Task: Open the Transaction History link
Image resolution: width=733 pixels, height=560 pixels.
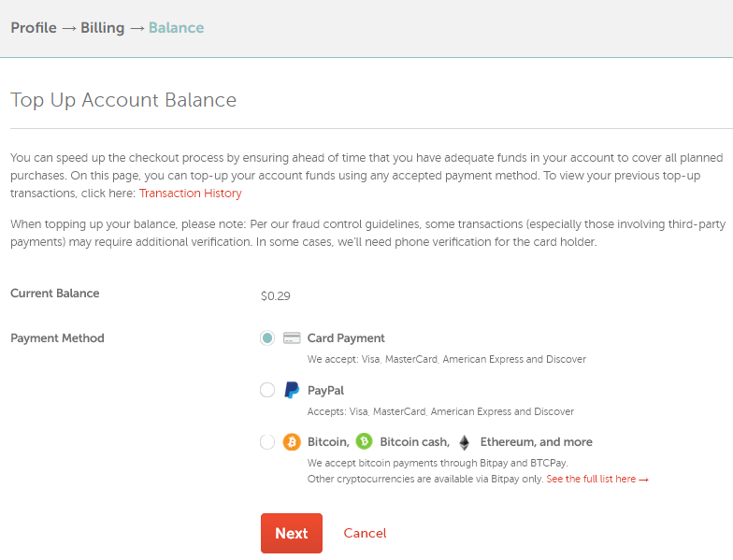Action: coord(191,194)
